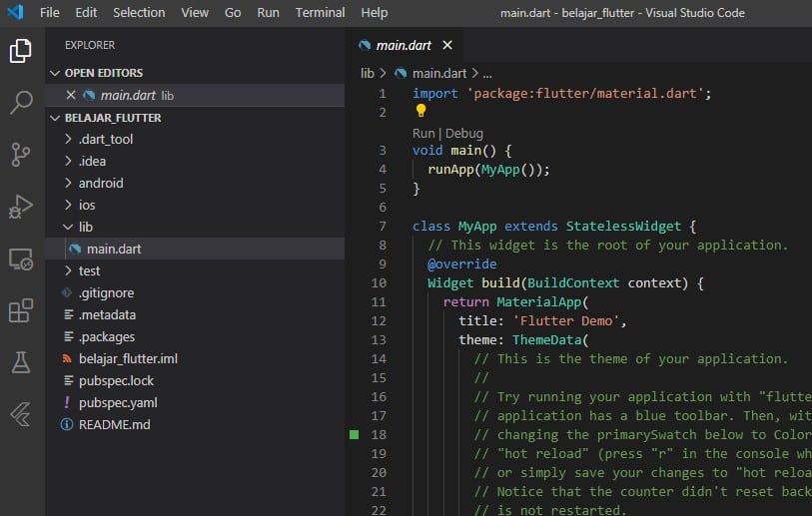The image size is (812, 516).
Task: Click the lightbulb quick fix icon
Action: [420, 110]
